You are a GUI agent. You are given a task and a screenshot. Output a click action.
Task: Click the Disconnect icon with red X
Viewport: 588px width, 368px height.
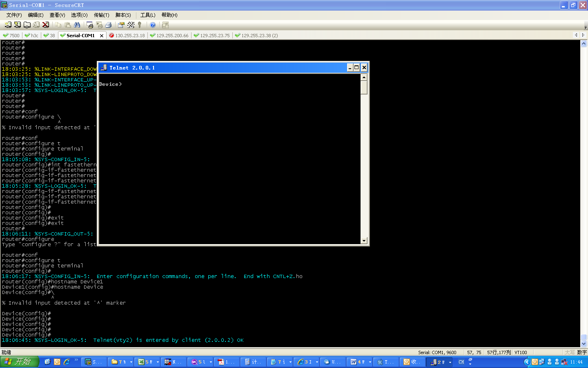pyautogui.click(x=46, y=25)
